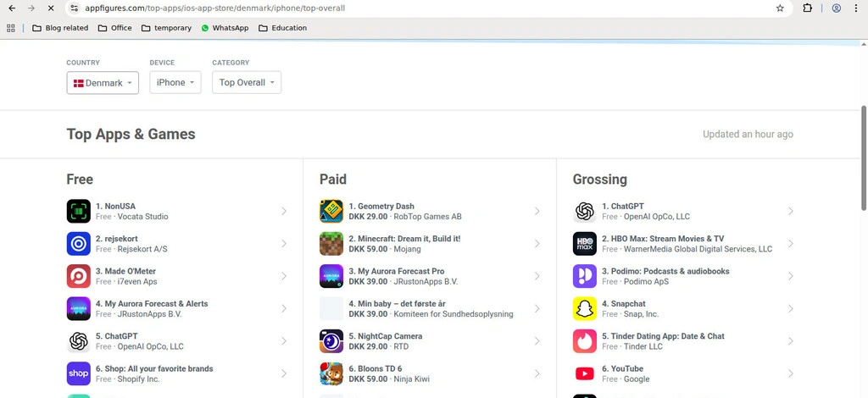Viewport: 868px width, 398px height.
Task: Open the NonUSA app icon
Action: [x=79, y=211]
